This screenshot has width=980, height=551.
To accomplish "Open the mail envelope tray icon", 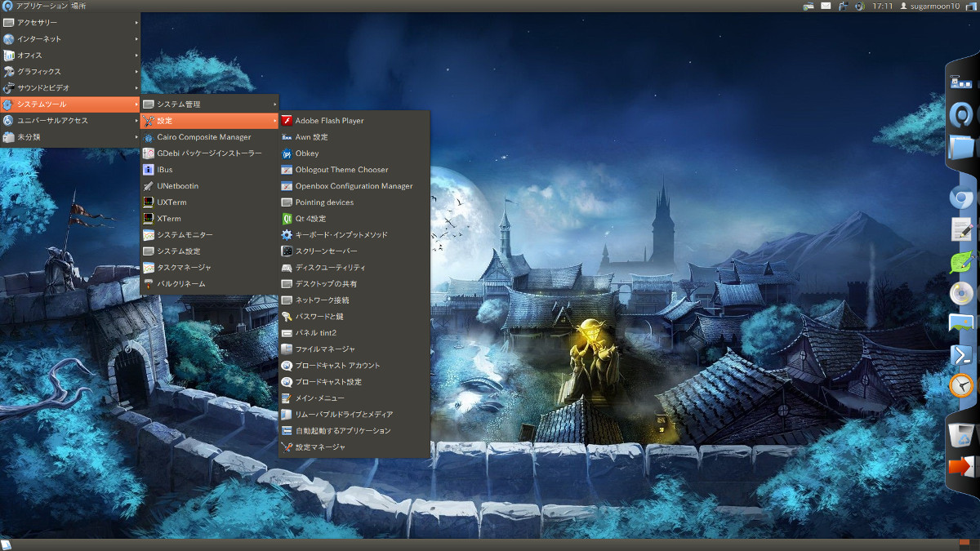I will pos(826,6).
